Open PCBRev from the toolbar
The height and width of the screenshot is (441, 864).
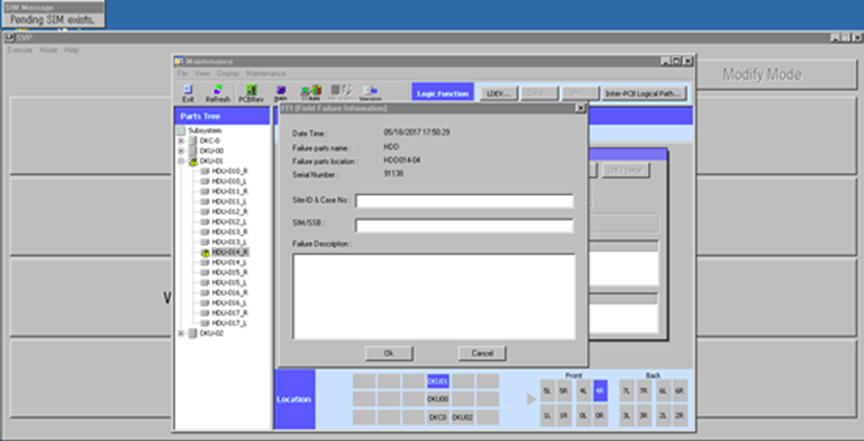pos(250,93)
